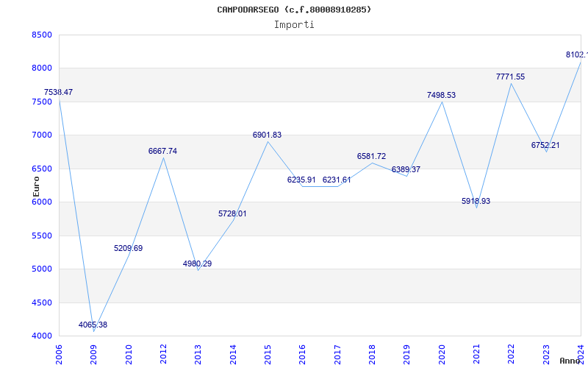
Task: Click data label 6901.83
Action: [267, 135]
